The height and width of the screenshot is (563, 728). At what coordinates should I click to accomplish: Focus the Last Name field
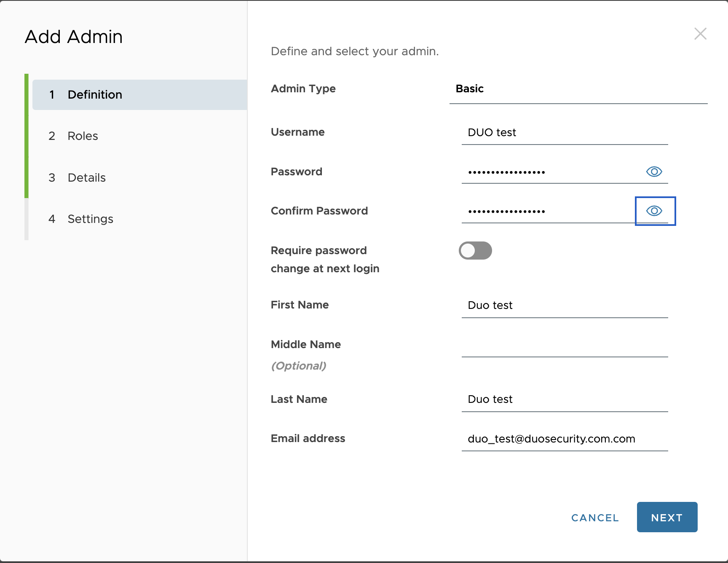click(565, 399)
